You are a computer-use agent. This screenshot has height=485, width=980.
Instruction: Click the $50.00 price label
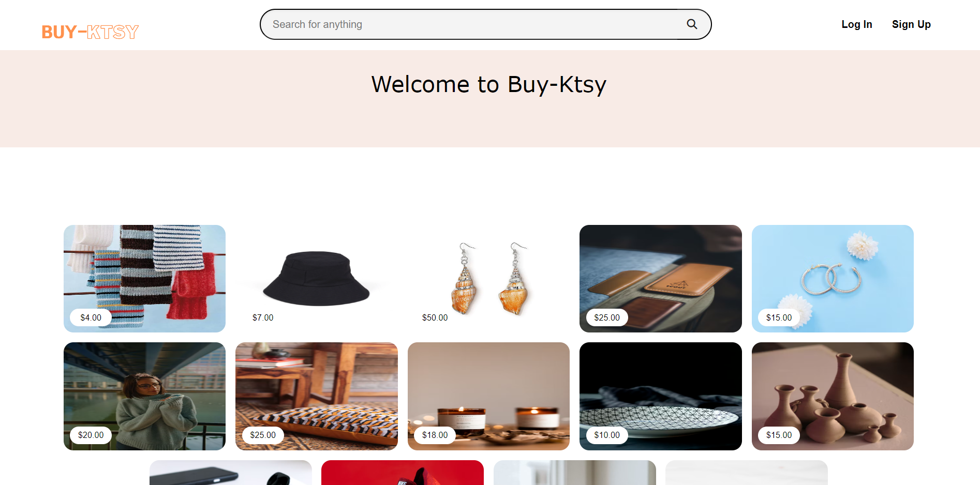(435, 317)
